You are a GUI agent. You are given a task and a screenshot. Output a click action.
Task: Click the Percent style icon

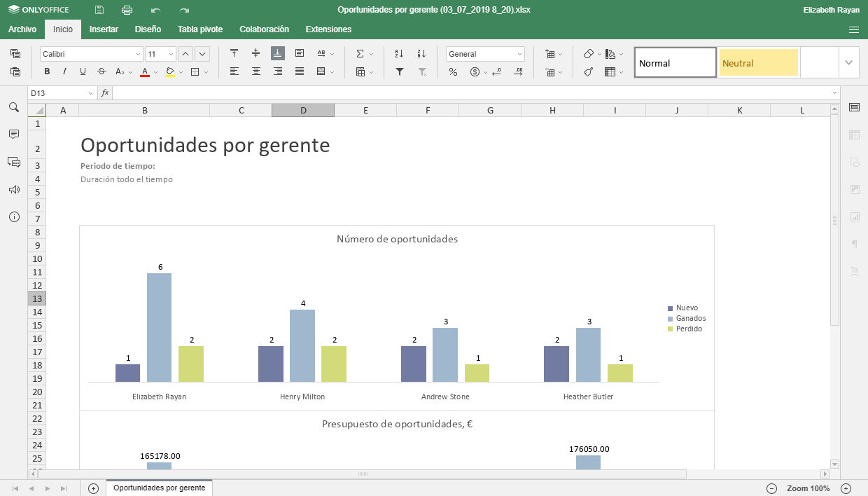(x=453, y=71)
